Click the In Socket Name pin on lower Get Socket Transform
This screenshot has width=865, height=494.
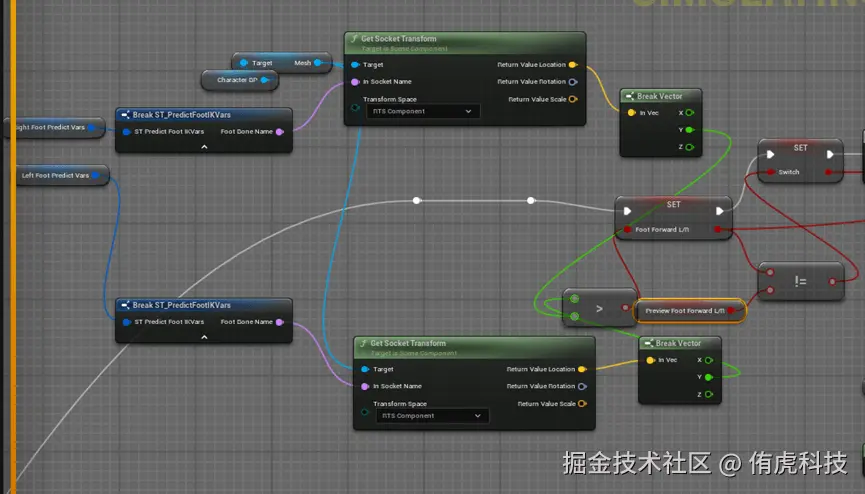tap(365, 386)
